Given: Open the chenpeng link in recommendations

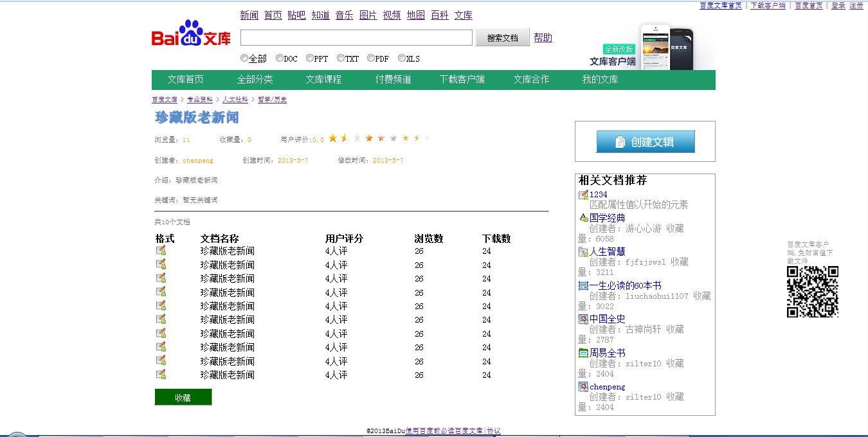Looking at the screenshot, I should click(608, 387).
